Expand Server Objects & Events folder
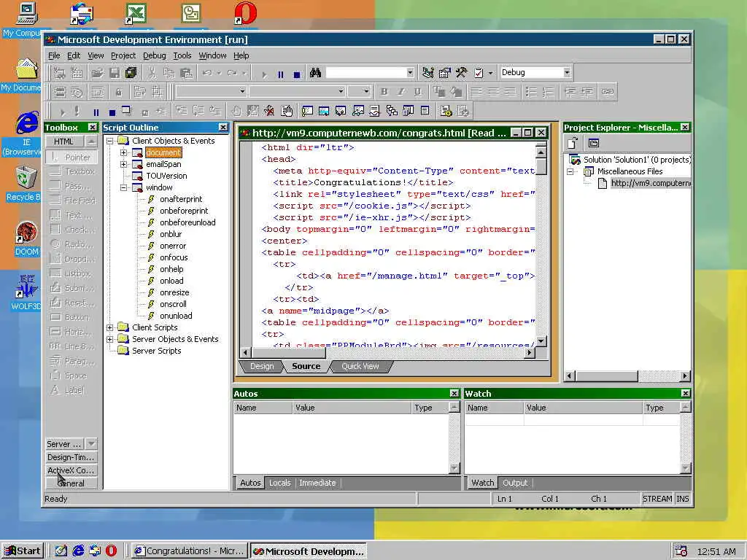 tap(110, 339)
